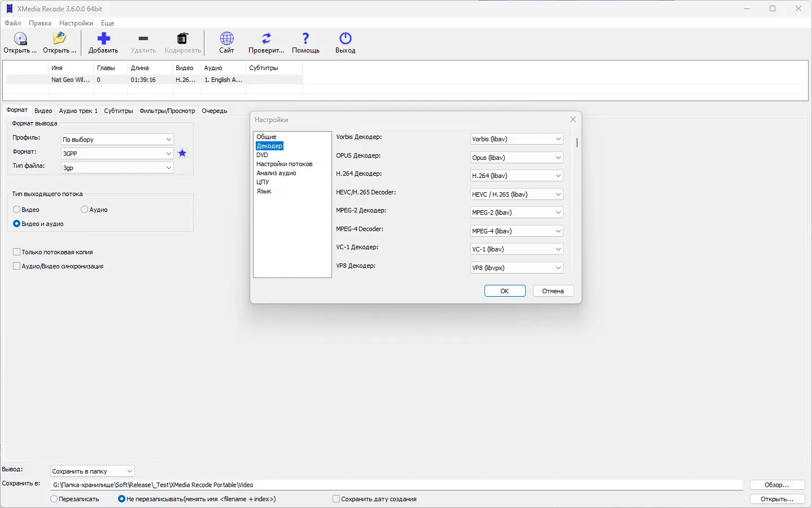Click the Кодировать clapperboard icon
The height and width of the screenshot is (508, 812).
pyautogui.click(x=182, y=38)
